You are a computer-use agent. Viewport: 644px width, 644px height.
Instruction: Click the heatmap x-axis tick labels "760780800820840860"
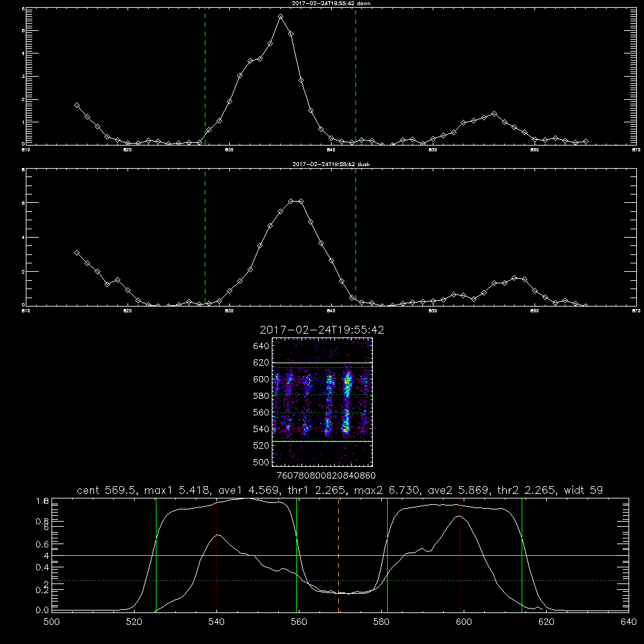[x=326, y=475]
